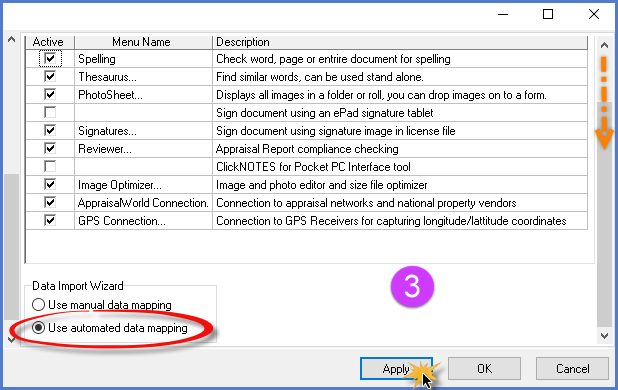The height and width of the screenshot is (390, 618).
Task: Toggle the Signatures checkbox
Action: tap(50, 130)
